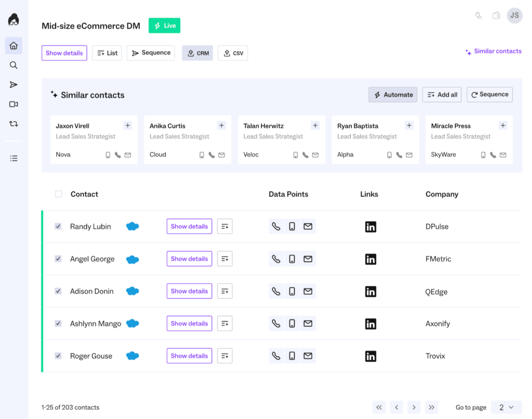This screenshot has width=532, height=419.
Task: Open search from the sidebar magnifier icon
Action: (14, 65)
